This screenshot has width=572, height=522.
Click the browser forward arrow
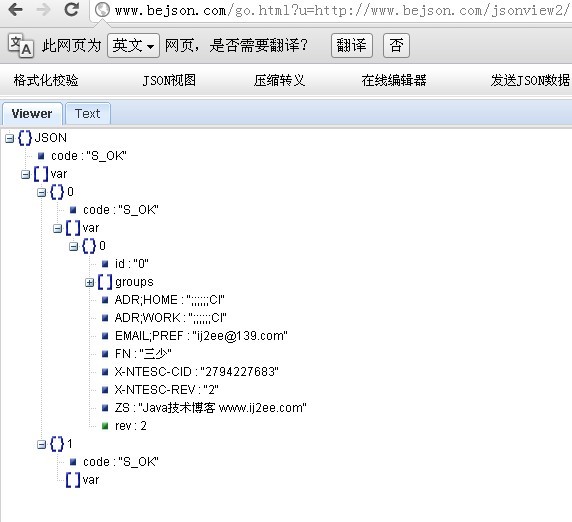point(43,10)
